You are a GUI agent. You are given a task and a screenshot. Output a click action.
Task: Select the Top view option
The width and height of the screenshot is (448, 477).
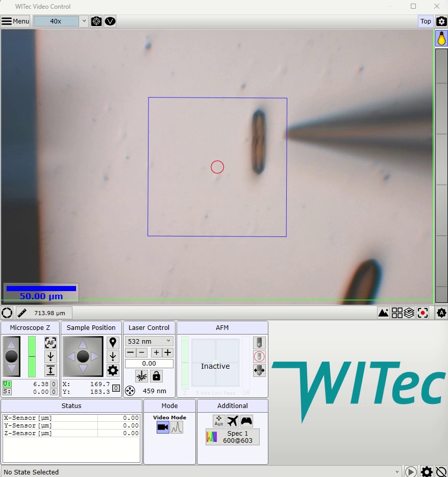(x=425, y=21)
